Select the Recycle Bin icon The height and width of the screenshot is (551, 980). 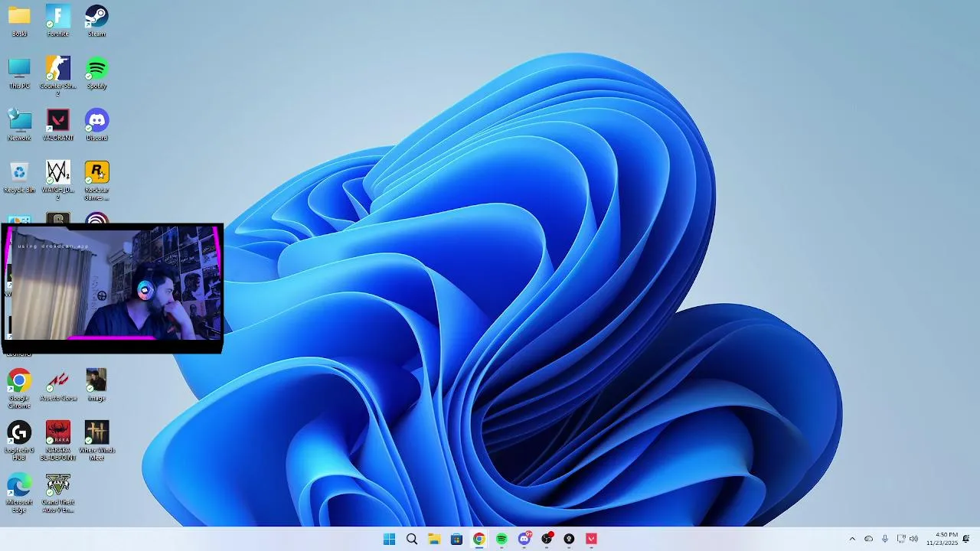(19, 177)
